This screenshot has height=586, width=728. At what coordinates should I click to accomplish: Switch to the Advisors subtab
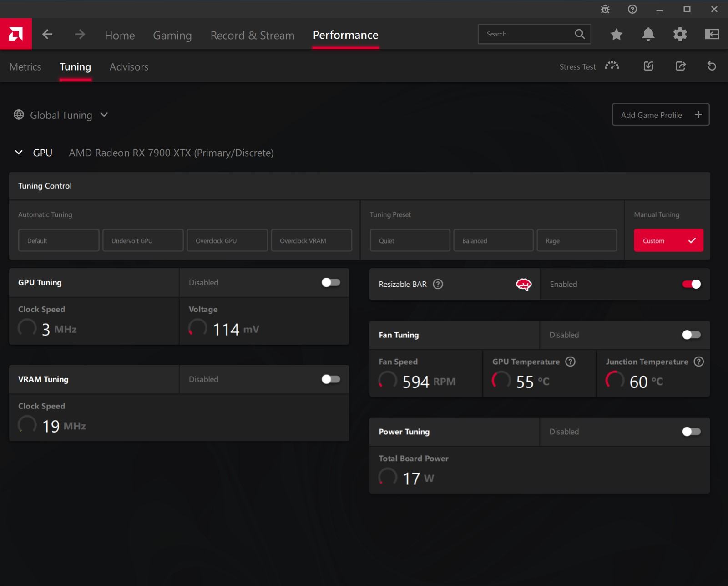pyautogui.click(x=129, y=67)
